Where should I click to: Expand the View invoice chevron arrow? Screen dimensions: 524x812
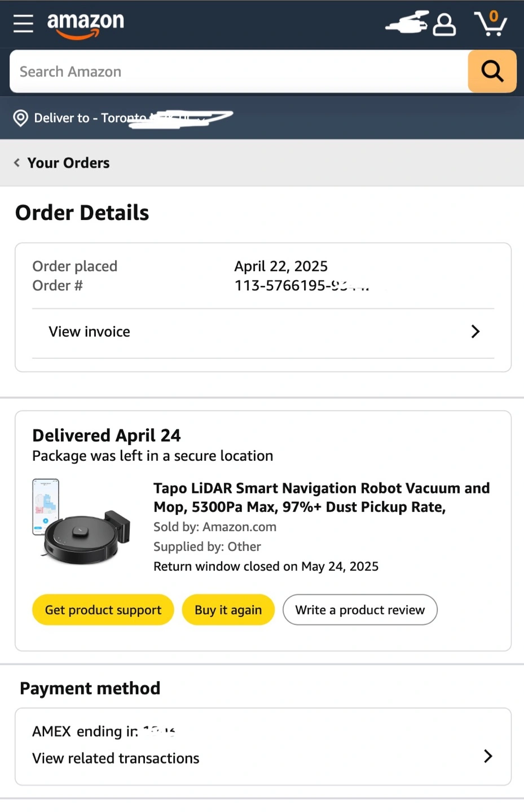click(x=475, y=332)
